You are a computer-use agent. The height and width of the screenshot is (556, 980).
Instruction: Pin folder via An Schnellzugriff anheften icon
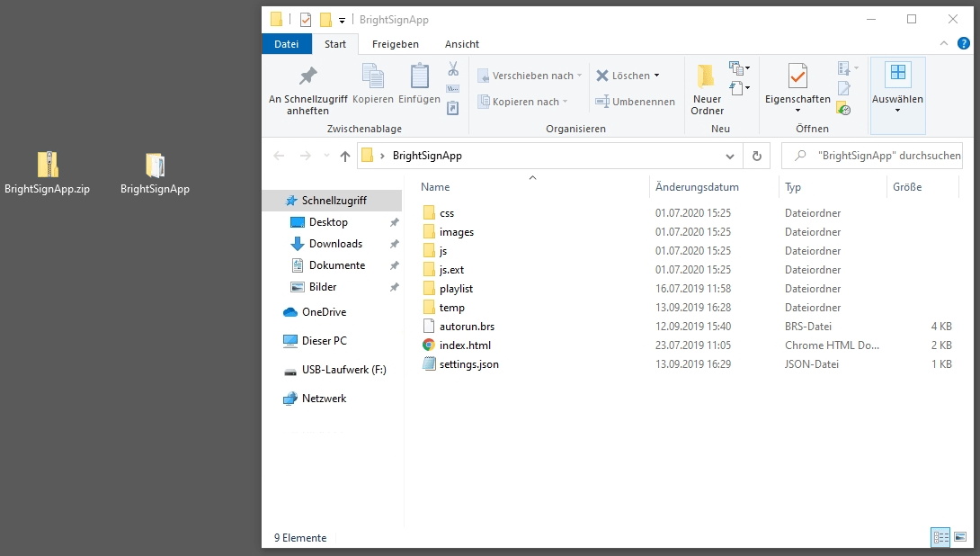pos(307,77)
